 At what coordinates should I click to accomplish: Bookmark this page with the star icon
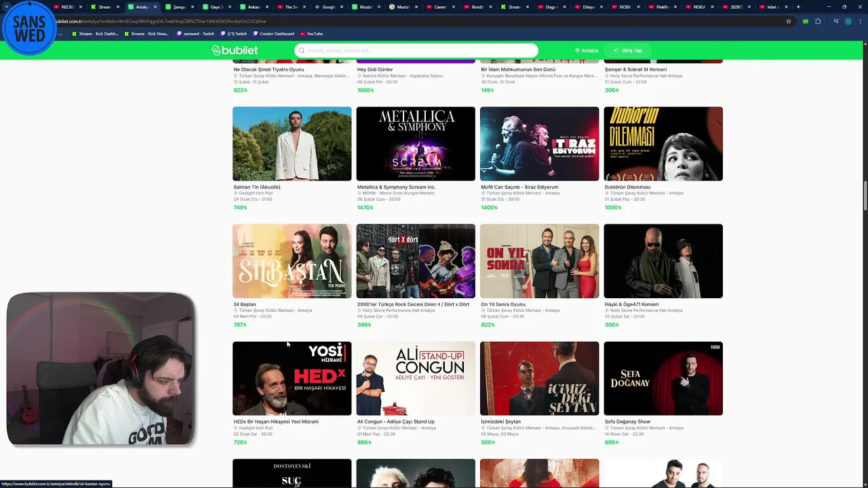(789, 21)
